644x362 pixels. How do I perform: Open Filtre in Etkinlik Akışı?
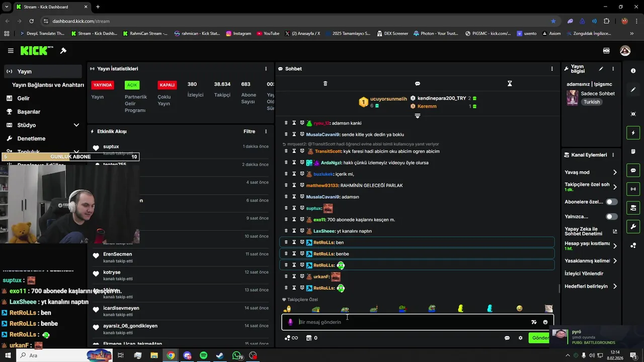coord(249,132)
